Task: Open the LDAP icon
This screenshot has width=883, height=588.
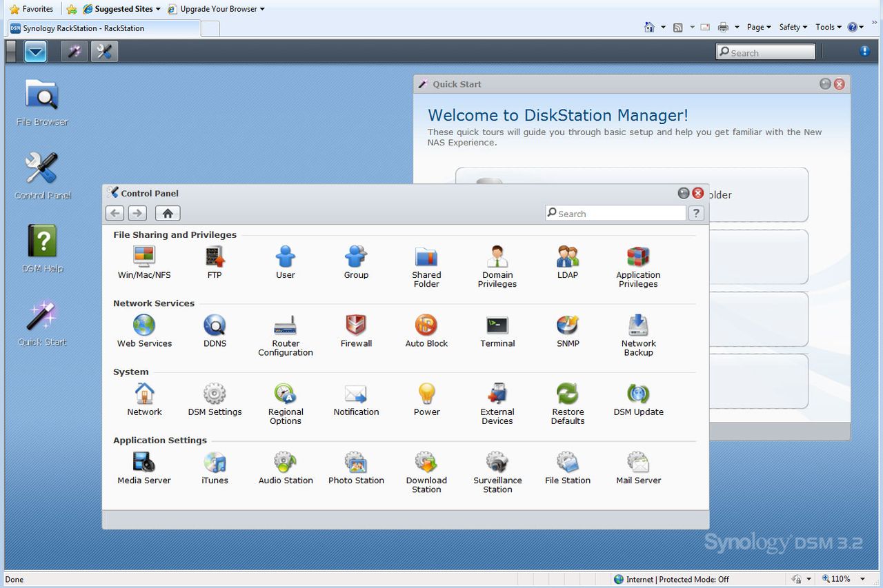Action: (x=568, y=263)
